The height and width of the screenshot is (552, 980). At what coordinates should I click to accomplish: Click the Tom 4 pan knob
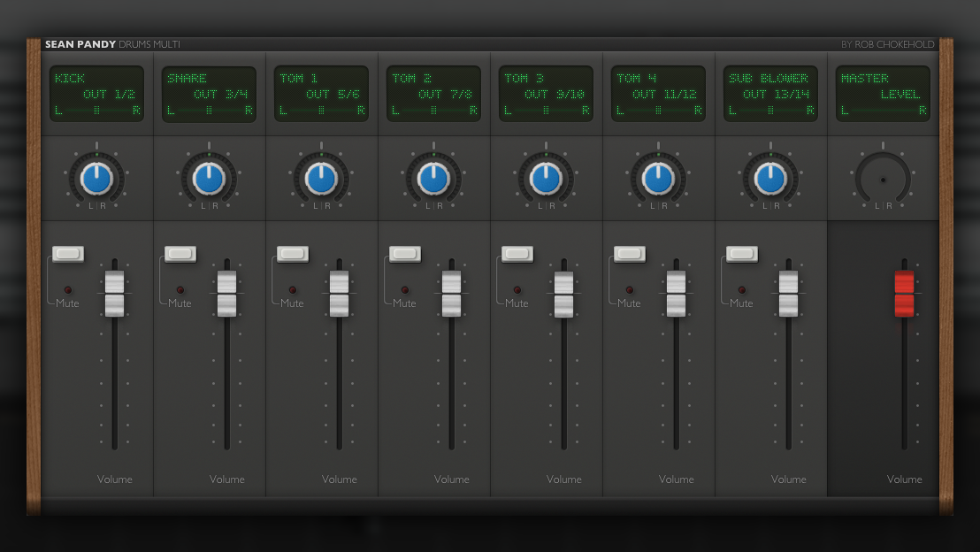pyautogui.click(x=658, y=179)
